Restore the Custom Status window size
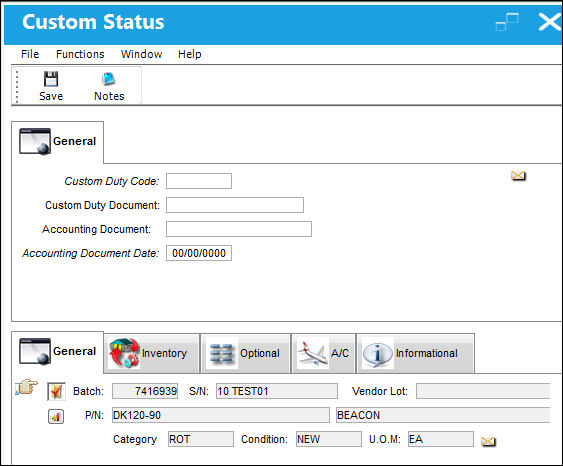The image size is (563, 466). [507, 22]
